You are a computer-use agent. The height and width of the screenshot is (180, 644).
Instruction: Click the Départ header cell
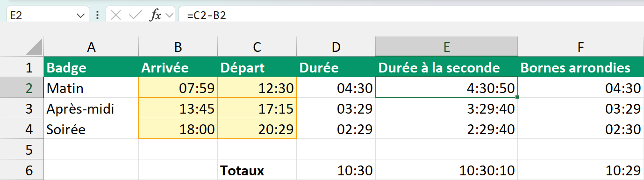click(x=257, y=67)
